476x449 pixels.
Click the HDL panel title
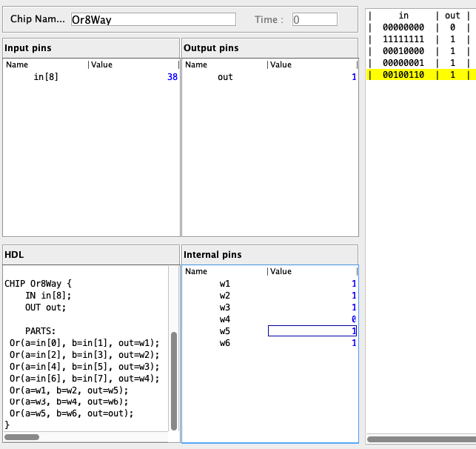(14, 255)
